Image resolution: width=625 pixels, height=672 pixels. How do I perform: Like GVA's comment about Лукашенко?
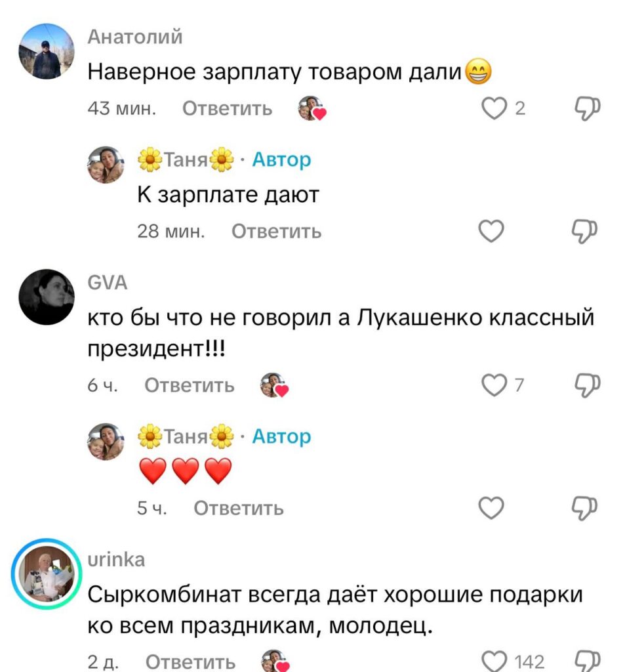tap(494, 385)
